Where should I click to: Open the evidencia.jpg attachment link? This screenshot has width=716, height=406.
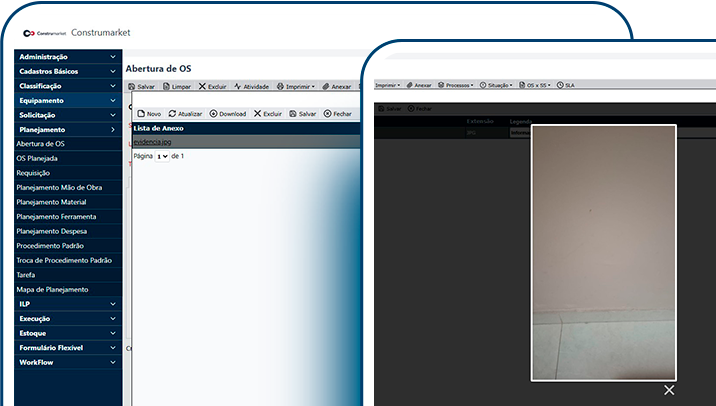tap(152, 143)
